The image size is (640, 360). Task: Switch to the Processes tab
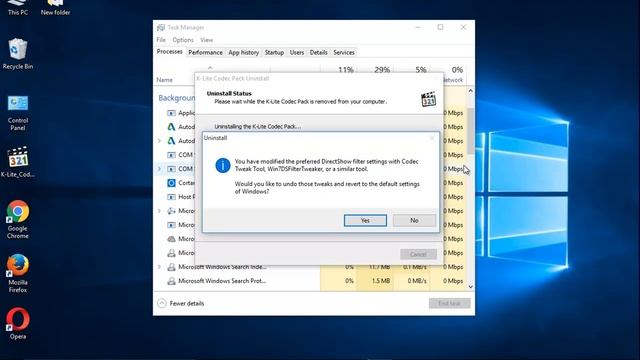(169, 52)
